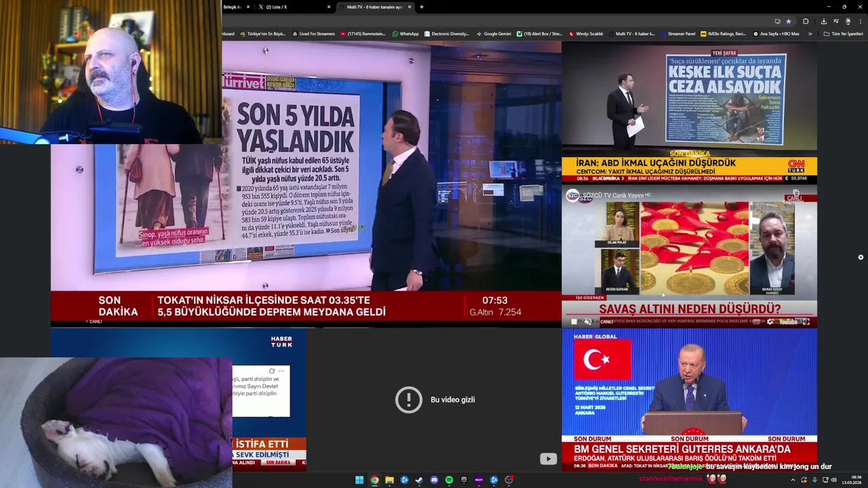Viewport: 868px width, 488px height.
Task: Open the WhatsApp bookmark
Action: 406,34
